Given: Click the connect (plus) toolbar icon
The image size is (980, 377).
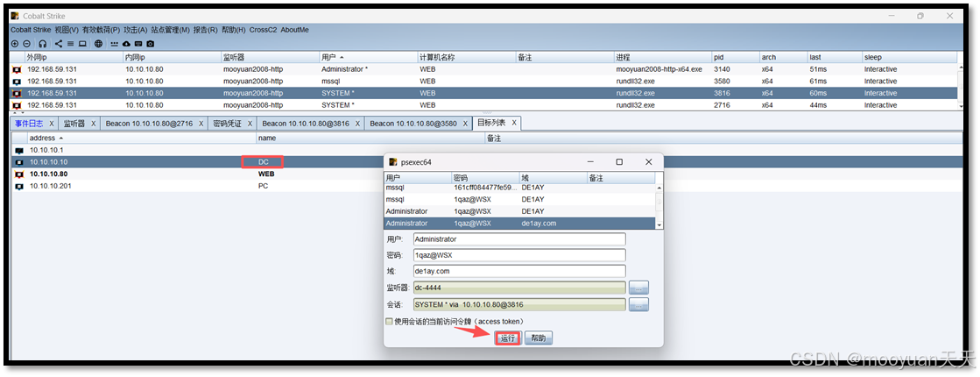Looking at the screenshot, I should click(x=15, y=44).
